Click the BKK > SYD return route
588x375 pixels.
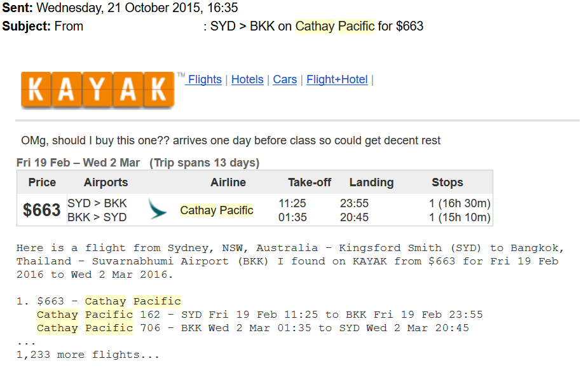tap(97, 217)
